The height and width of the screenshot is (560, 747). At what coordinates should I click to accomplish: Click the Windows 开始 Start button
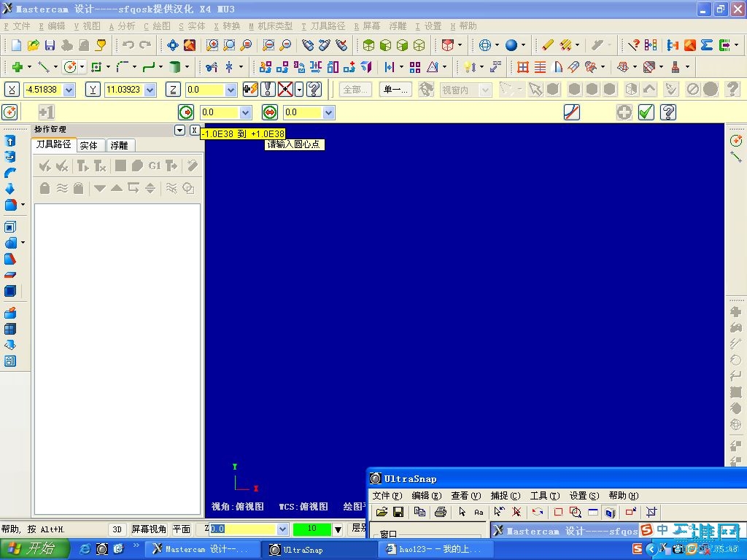pos(34,548)
